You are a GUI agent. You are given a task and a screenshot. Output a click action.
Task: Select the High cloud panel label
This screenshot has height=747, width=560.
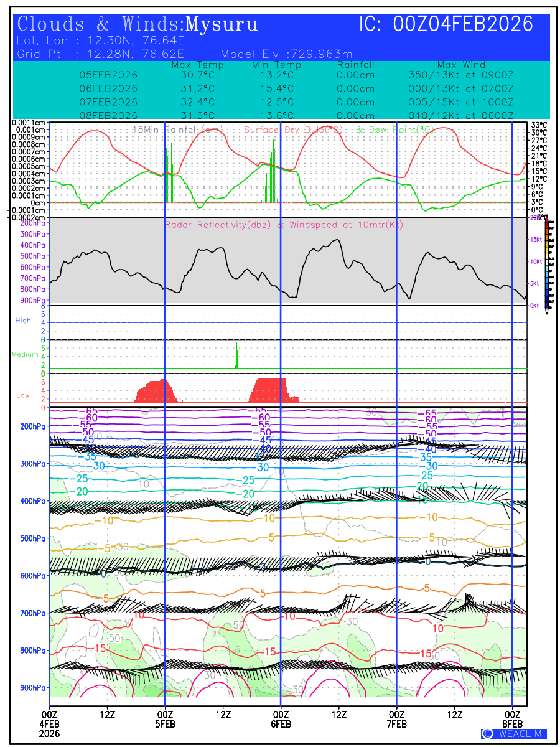pyautogui.click(x=23, y=321)
